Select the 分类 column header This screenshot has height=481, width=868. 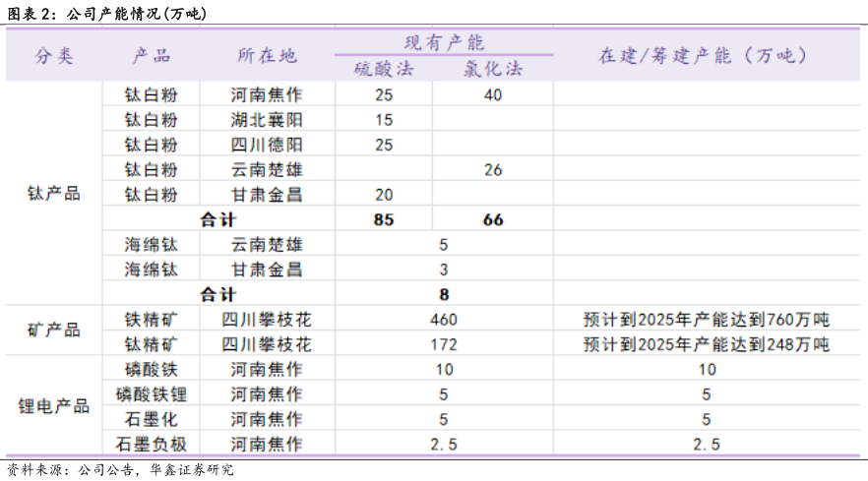click(x=53, y=56)
